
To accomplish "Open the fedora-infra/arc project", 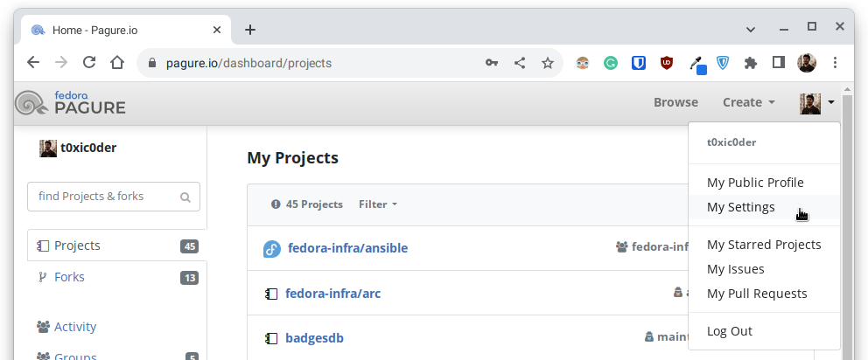I will coord(332,293).
